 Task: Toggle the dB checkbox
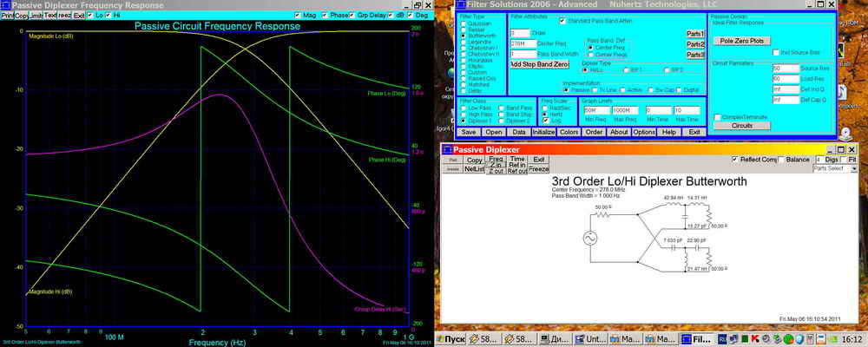[391, 16]
